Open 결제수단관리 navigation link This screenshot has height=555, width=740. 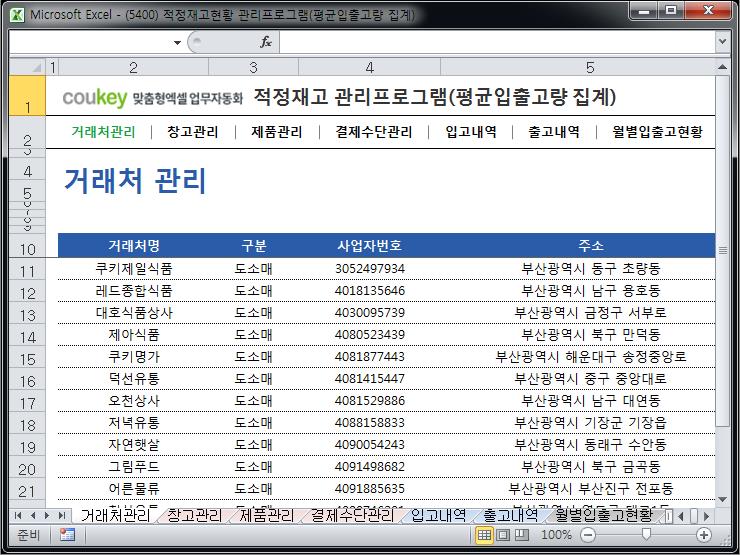pos(374,132)
